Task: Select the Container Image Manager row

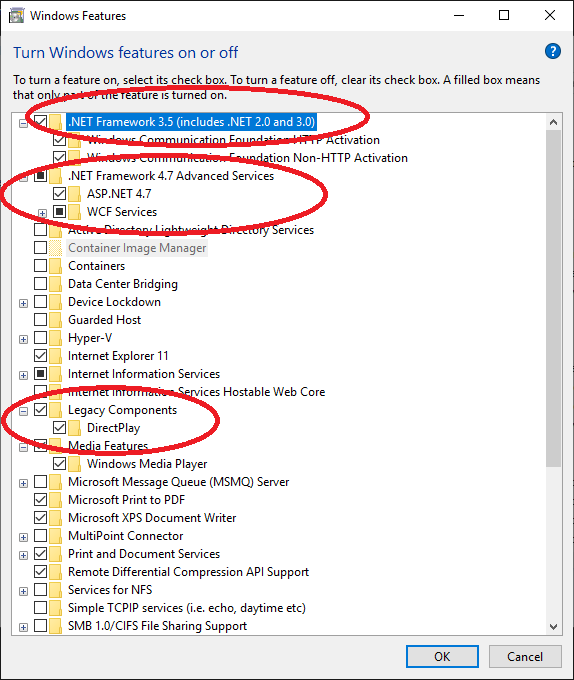Action: tap(137, 248)
